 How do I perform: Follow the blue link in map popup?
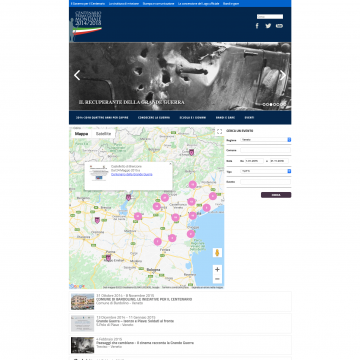click(132, 174)
